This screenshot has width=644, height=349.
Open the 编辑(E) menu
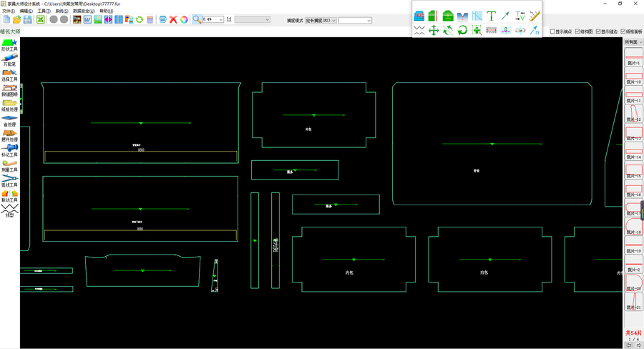coord(26,11)
